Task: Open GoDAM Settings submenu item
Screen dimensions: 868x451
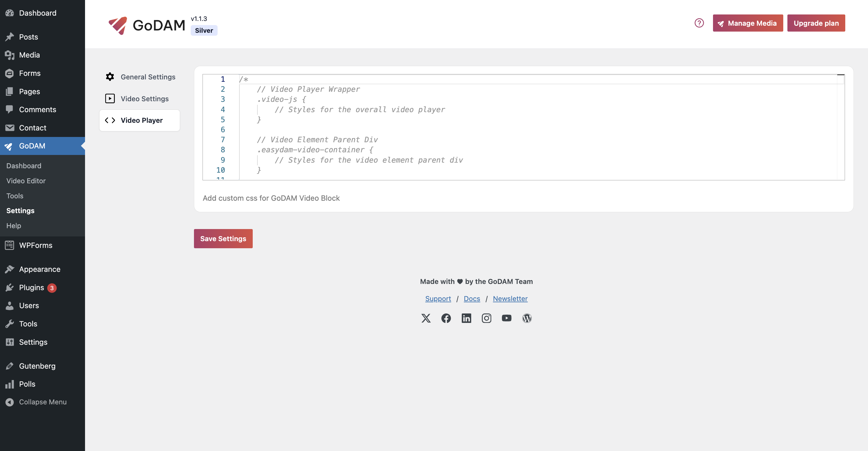Action: [20, 210]
